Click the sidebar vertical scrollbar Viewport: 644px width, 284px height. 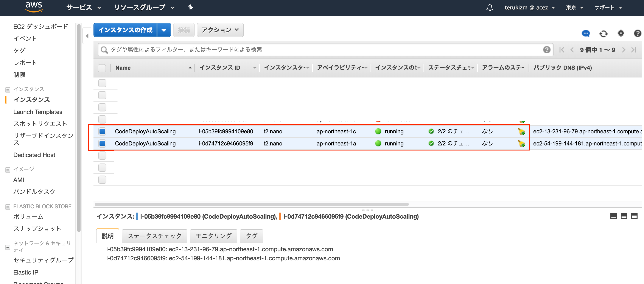pos(79,127)
